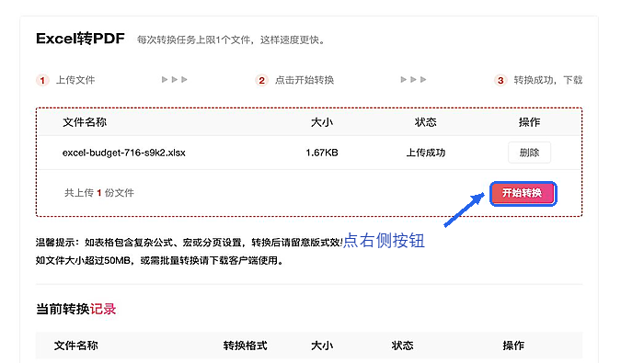
Task: Click the Excel转PDF page heading
Action: tap(81, 39)
